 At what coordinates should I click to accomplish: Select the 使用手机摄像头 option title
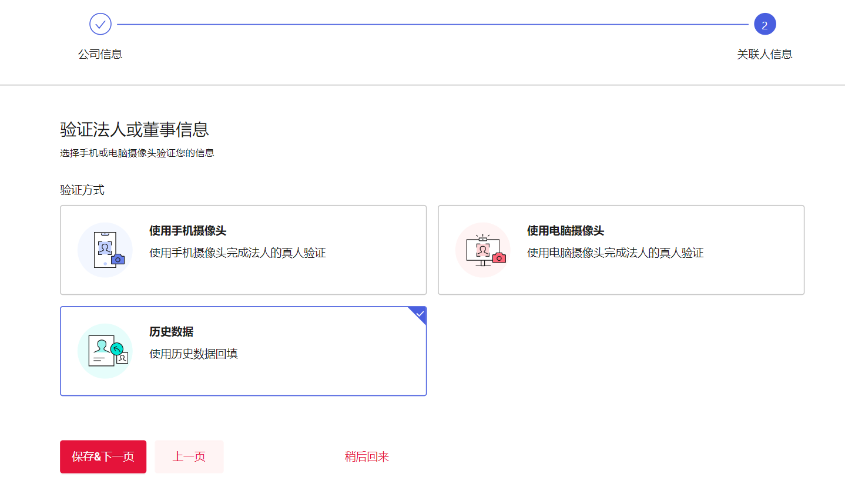pos(187,231)
